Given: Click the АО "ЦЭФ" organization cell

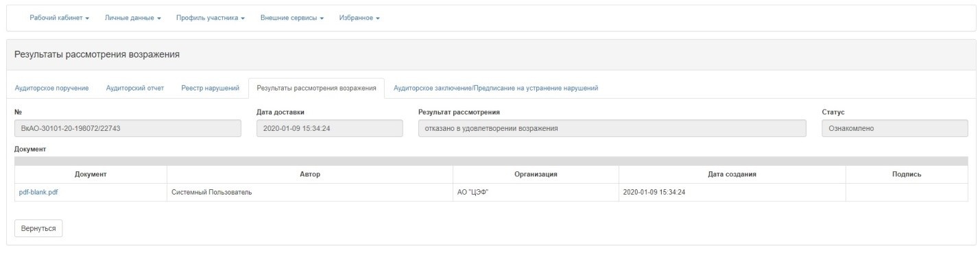Looking at the screenshot, I should 536,192.
